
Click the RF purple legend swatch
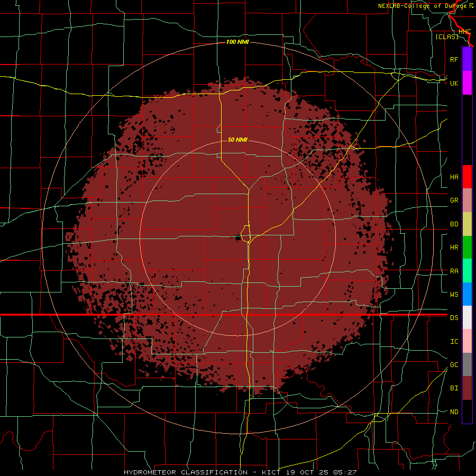point(467,59)
